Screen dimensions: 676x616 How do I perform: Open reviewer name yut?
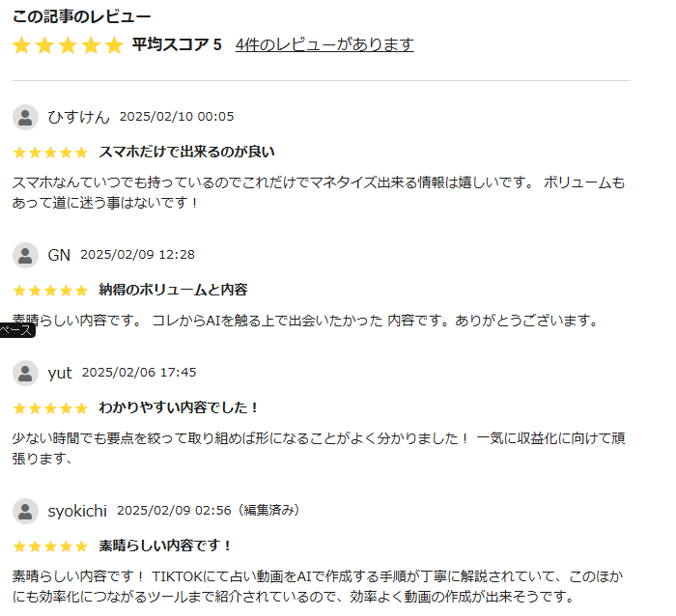(x=60, y=373)
